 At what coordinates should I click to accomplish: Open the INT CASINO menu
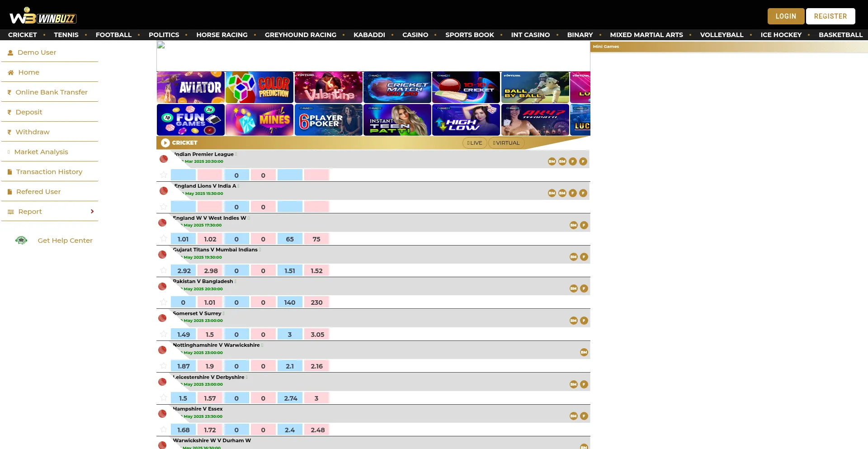click(x=530, y=35)
